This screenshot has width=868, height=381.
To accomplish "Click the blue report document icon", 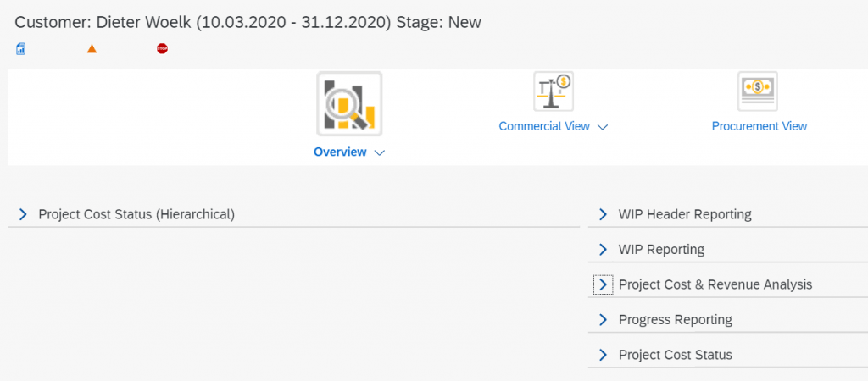I will tap(20, 48).
